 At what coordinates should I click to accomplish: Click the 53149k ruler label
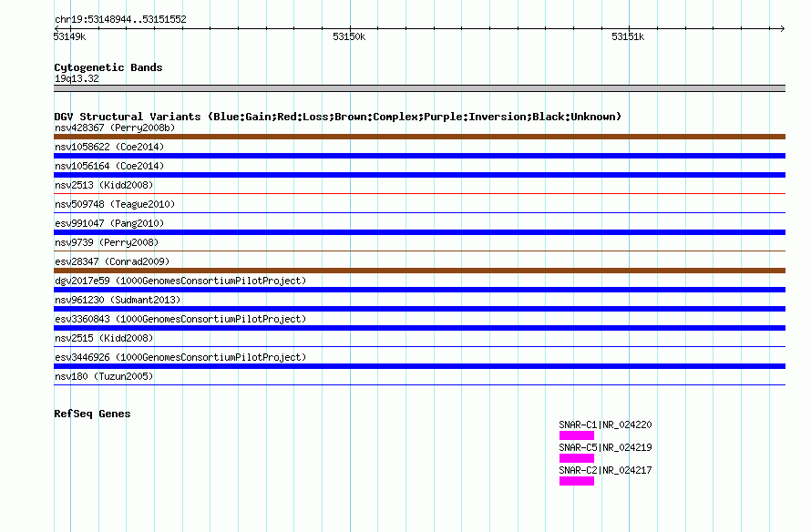tap(69, 36)
